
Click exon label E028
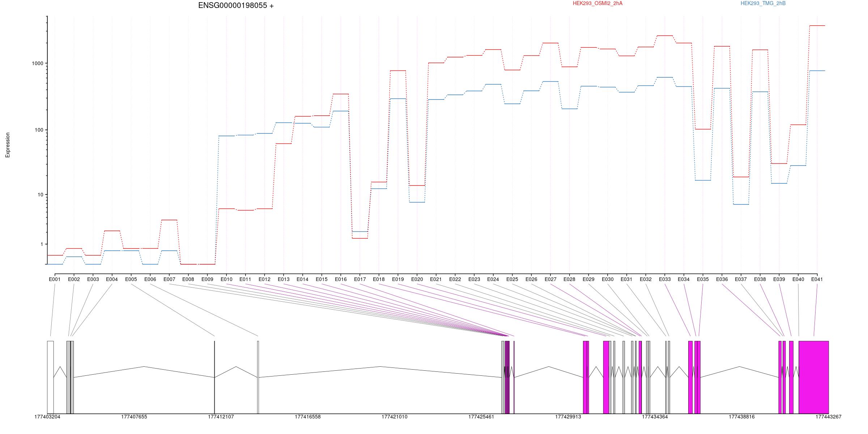pos(569,279)
